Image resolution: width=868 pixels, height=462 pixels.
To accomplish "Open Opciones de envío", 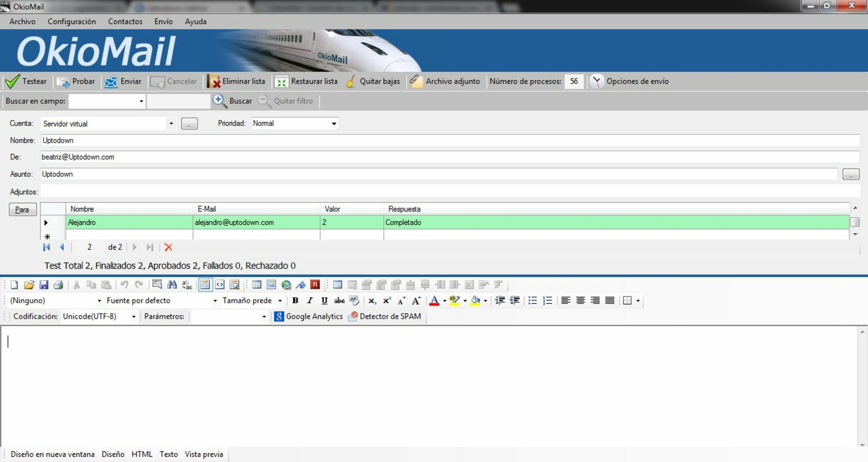I will 629,81.
